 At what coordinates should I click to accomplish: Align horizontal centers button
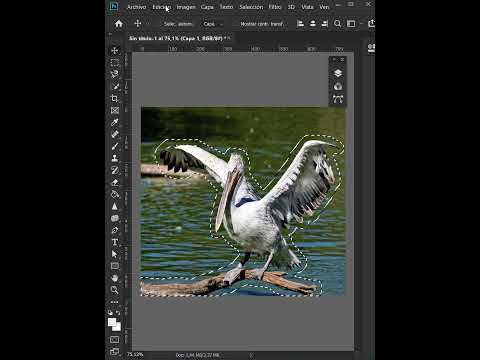[x=313, y=24]
